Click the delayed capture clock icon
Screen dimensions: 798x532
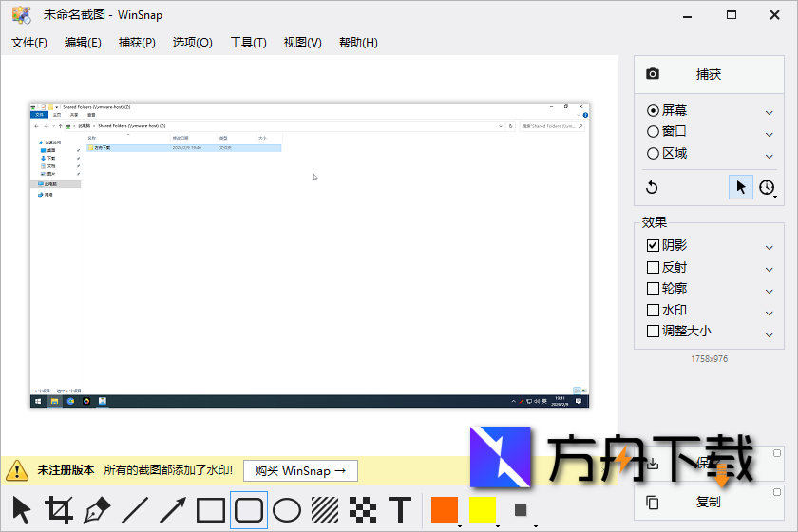point(767,187)
